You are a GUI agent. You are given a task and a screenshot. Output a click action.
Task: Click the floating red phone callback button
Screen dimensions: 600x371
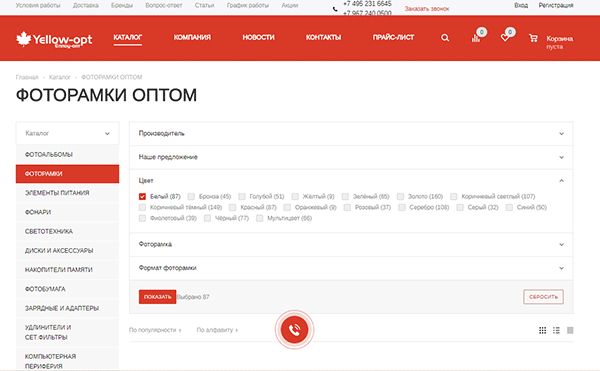(294, 329)
